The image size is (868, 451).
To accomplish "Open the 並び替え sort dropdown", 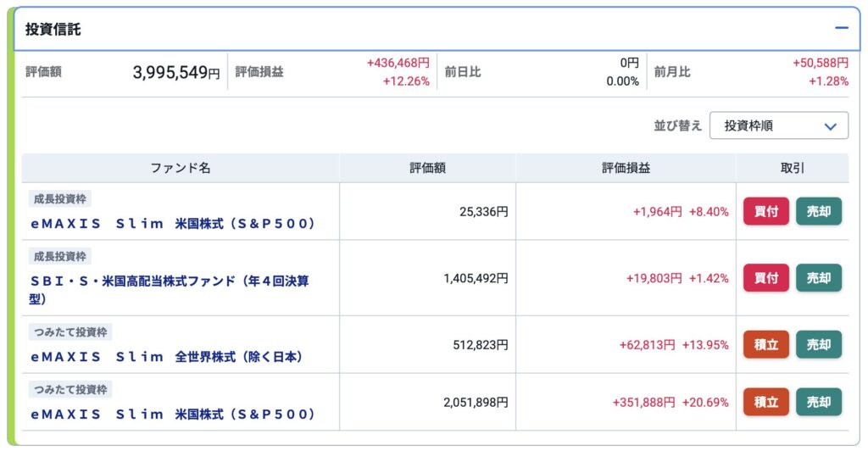I will point(778,125).
